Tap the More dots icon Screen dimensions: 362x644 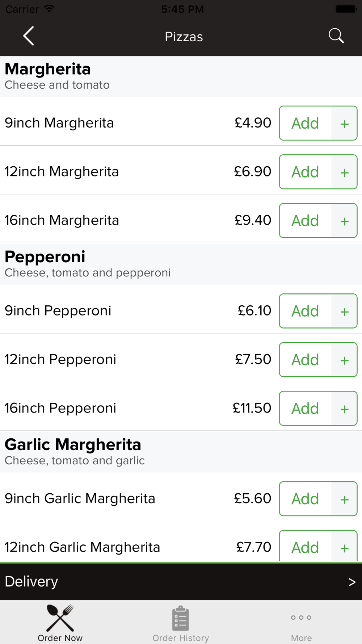(x=301, y=618)
